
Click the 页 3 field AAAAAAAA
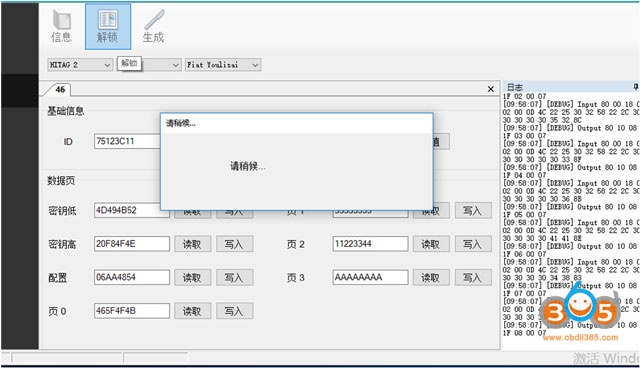click(x=370, y=277)
